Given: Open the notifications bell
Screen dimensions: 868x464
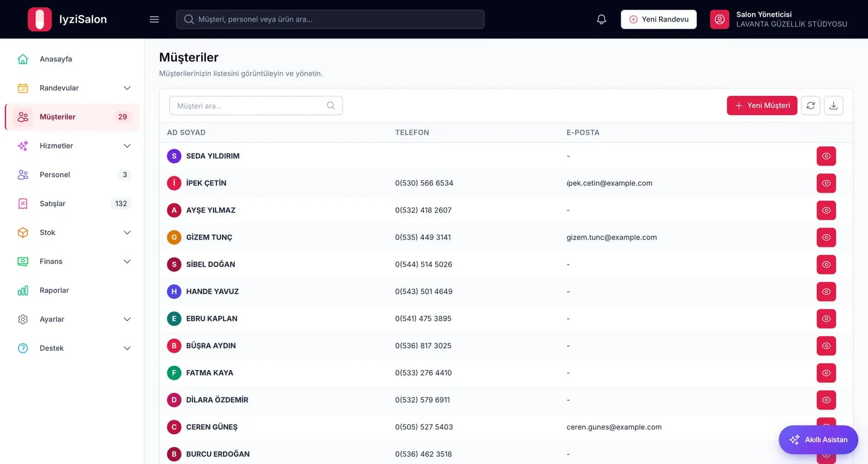Looking at the screenshot, I should [601, 19].
